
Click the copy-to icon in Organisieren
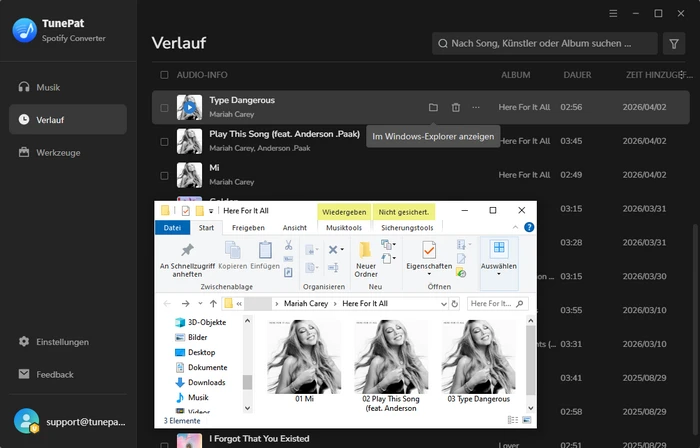311,268
